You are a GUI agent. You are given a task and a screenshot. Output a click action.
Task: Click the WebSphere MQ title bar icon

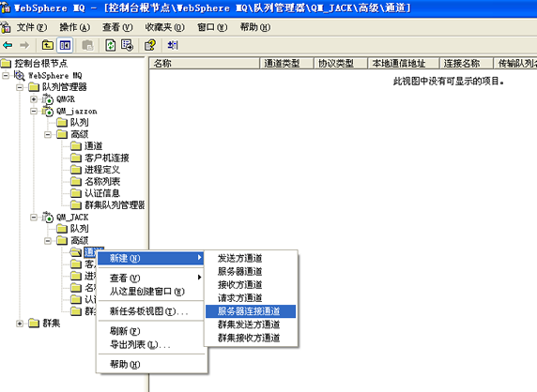coord(6,8)
